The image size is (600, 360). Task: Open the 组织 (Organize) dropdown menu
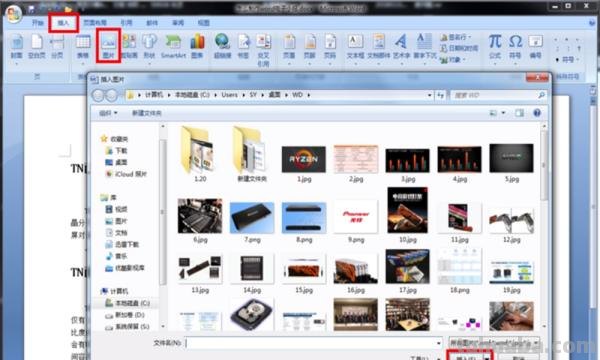coord(108,113)
